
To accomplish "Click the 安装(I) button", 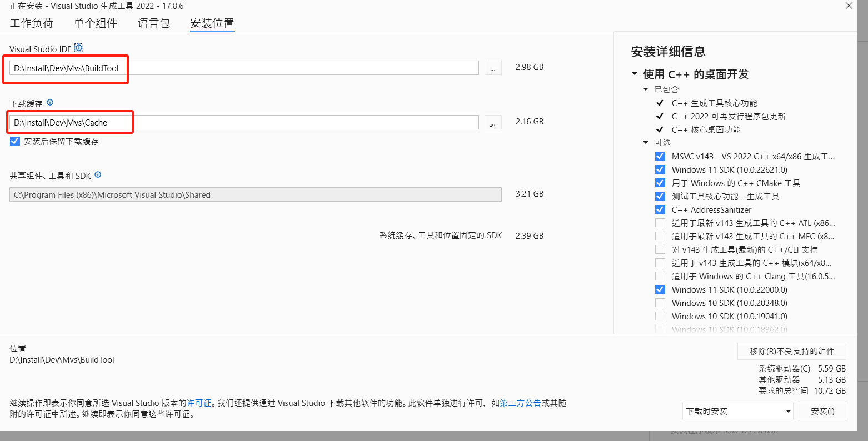I will point(822,412).
